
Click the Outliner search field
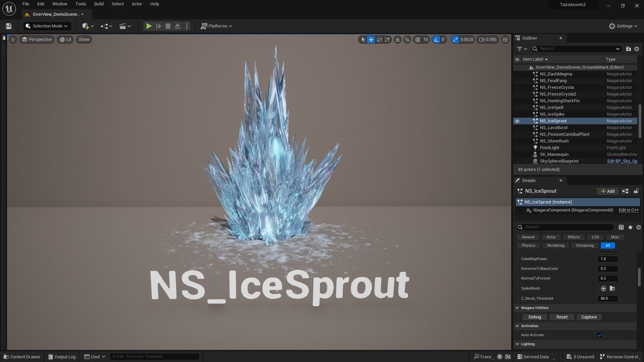[576, 49]
